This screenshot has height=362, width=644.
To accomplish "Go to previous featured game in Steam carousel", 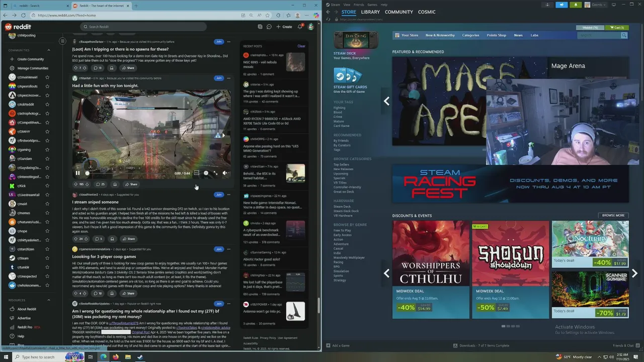I will pyautogui.click(x=386, y=101).
